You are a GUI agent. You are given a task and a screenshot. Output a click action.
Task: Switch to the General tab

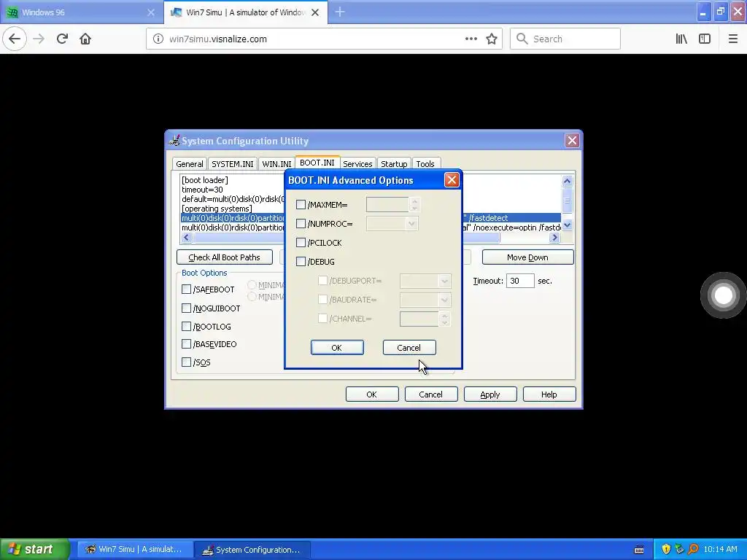[x=189, y=164]
